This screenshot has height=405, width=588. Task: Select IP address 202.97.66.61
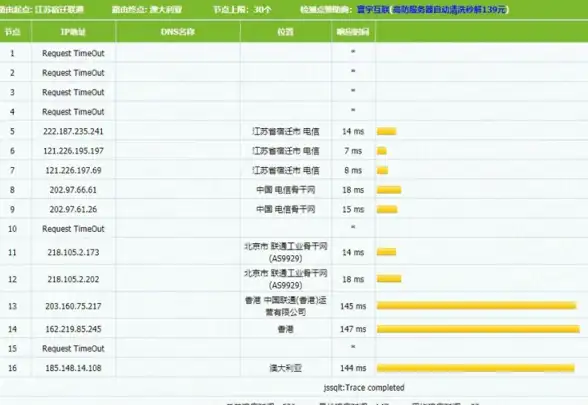coord(73,190)
